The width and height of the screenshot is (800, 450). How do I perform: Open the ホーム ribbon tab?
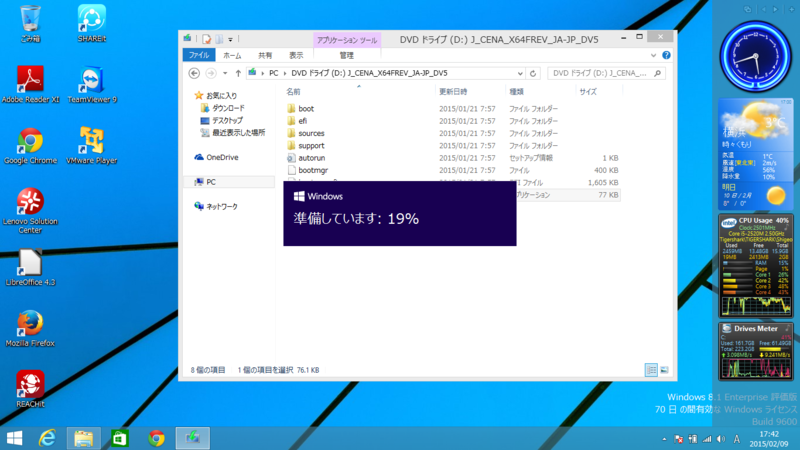(232, 55)
